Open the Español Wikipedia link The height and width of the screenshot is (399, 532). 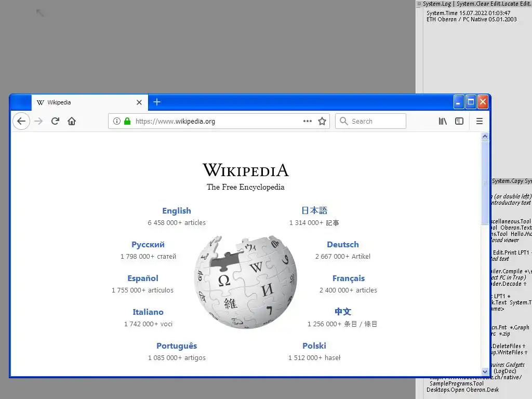(x=143, y=278)
